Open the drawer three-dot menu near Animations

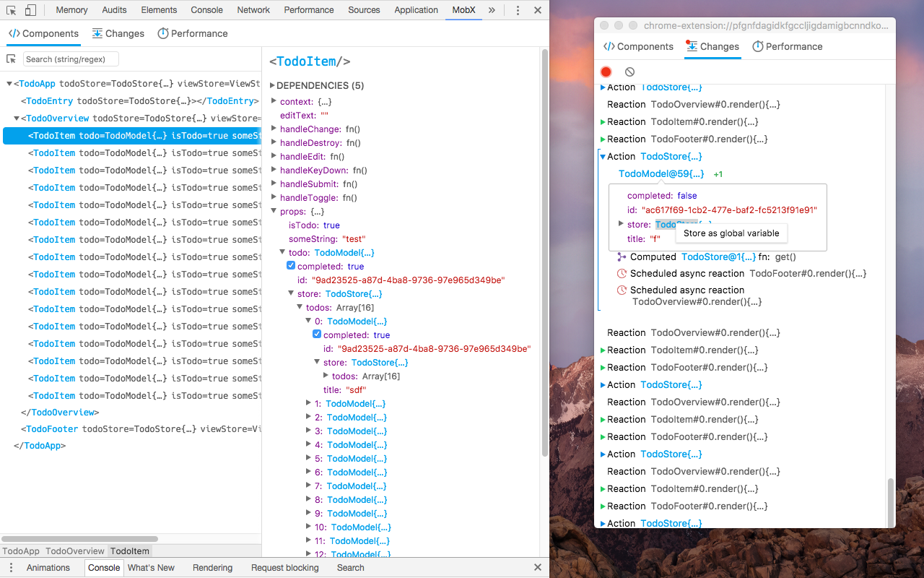point(11,568)
